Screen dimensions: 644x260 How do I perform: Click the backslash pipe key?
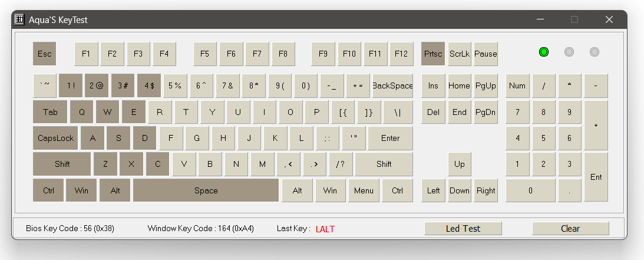coord(398,111)
